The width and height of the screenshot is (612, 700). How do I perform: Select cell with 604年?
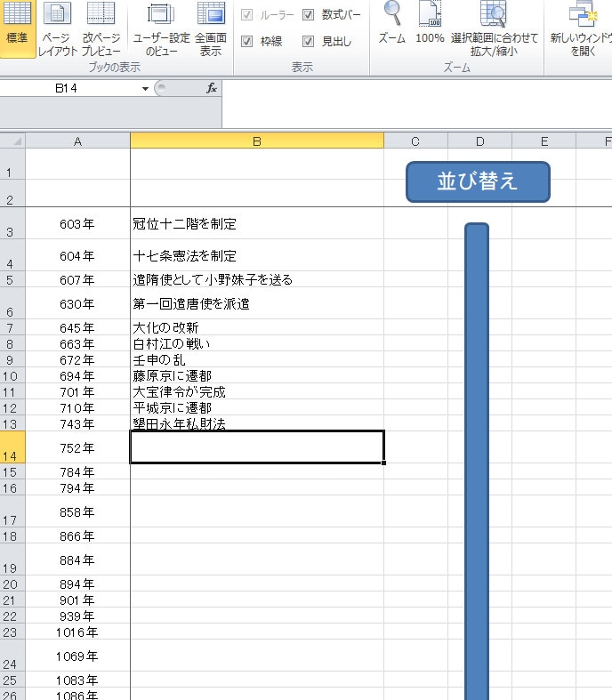(x=77, y=255)
